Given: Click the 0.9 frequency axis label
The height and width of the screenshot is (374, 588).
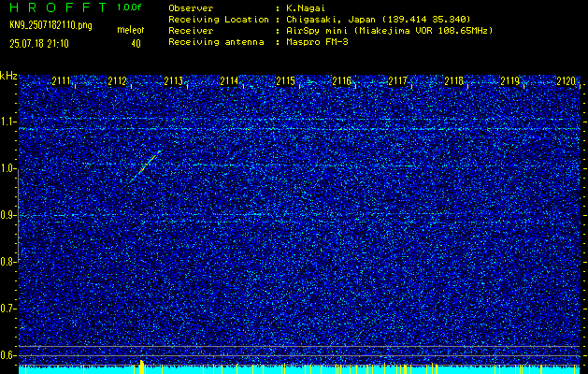Looking at the screenshot, I should coord(8,216).
